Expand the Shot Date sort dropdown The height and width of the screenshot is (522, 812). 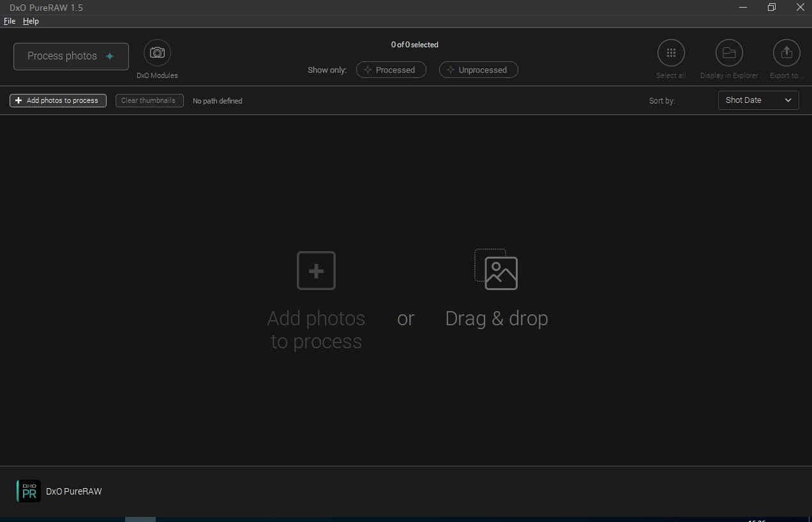click(x=758, y=100)
